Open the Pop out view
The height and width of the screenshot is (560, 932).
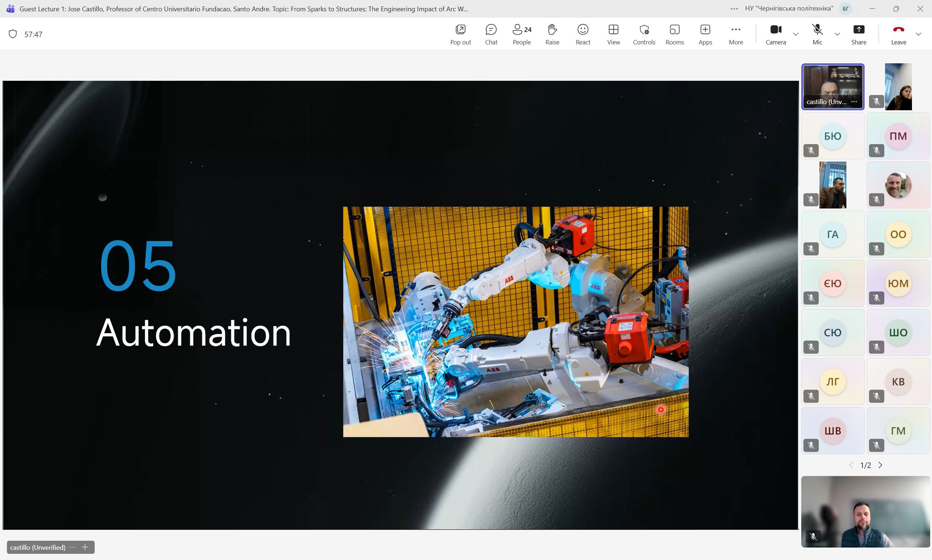point(460,34)
